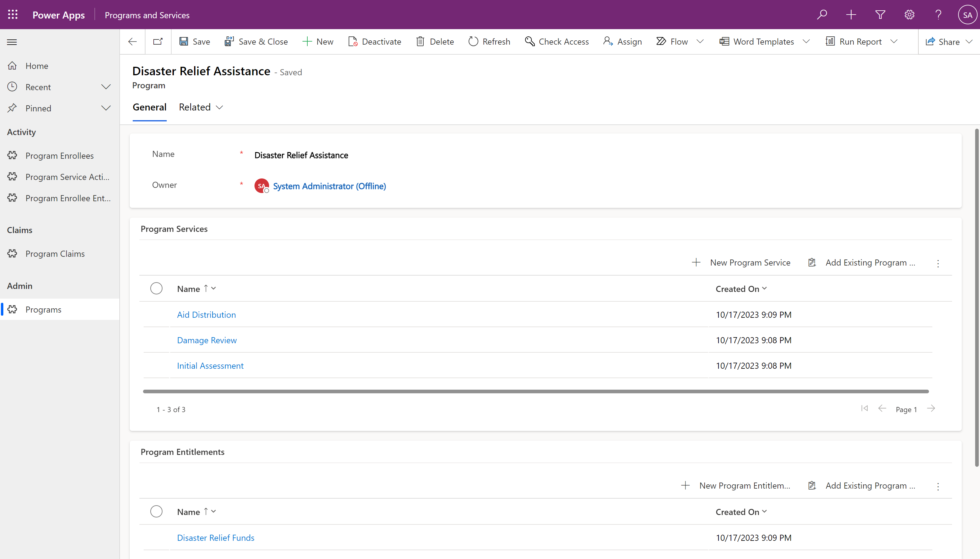Screen dimensions: 980x559
Task: Click the Delete command
Action: click(x=435, y=42)
